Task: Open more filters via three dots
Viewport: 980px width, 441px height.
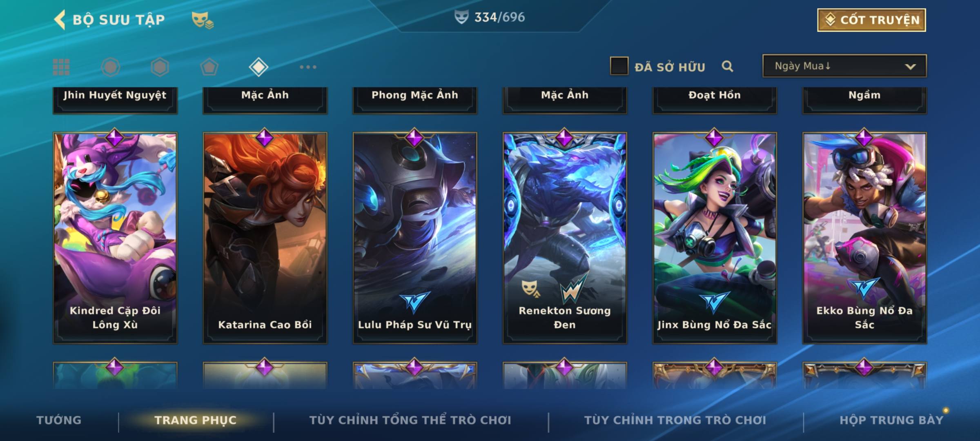Action: point(308,67)
